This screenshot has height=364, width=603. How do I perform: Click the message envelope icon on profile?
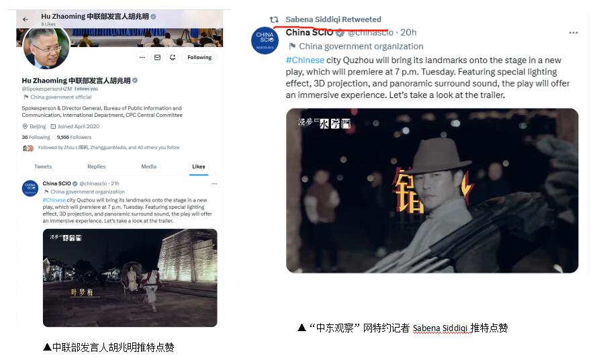click(x=157, y=57)
